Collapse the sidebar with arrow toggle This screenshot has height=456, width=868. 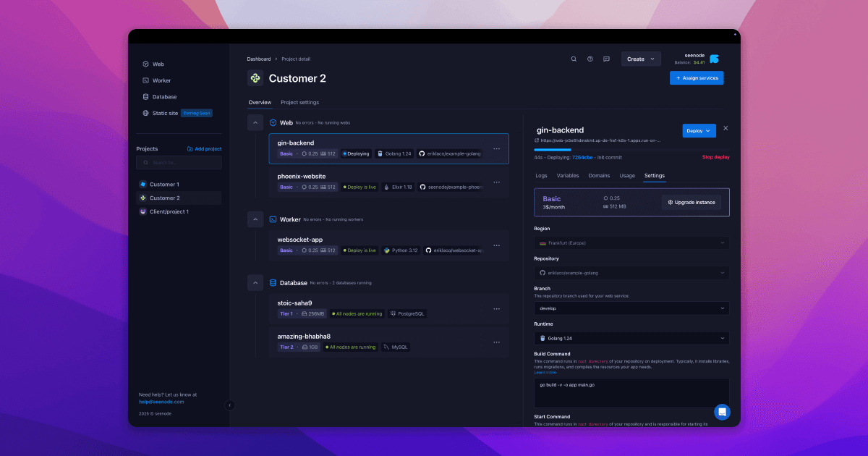(x=230, y=405)
